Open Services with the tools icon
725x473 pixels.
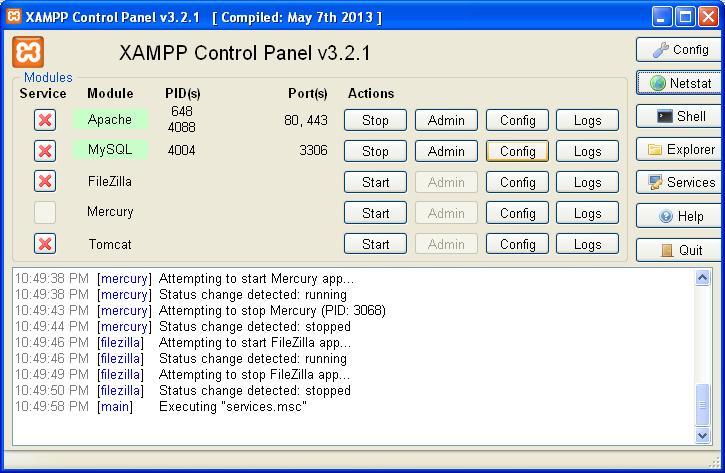click(680, 182)
